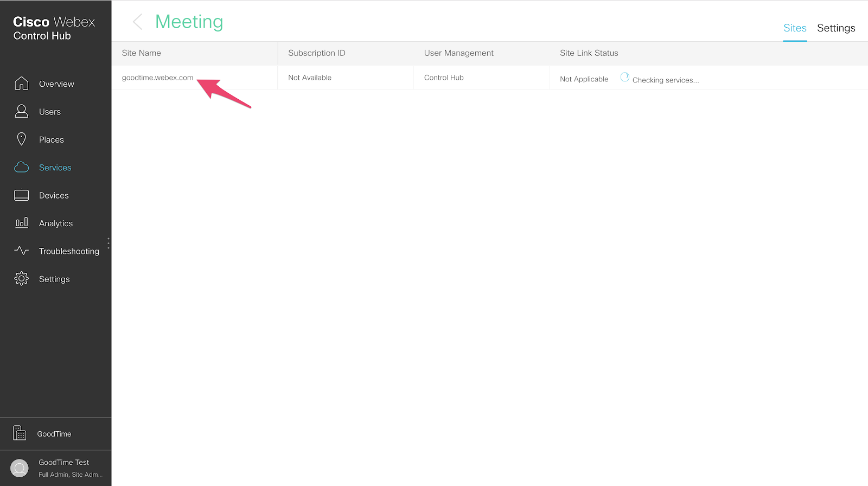Go back using the arrow beside Meeting
Viewport: 868px width, 486px height.
[x=138, y=22]
